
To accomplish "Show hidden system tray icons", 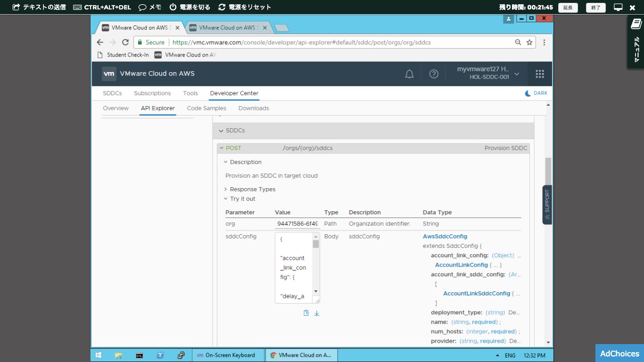I will (497, 355).
